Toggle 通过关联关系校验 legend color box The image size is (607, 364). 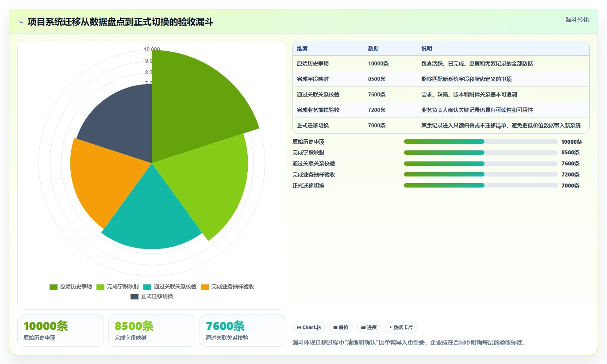pos(147,287)
